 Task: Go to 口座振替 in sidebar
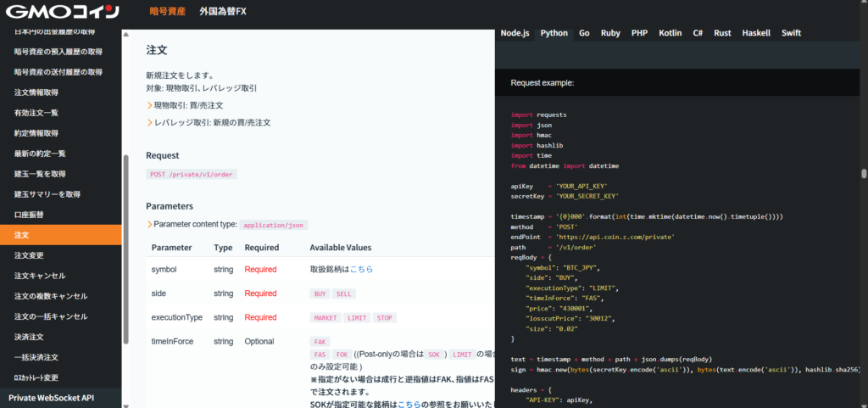pyautogui.click(x=29, y=215)
